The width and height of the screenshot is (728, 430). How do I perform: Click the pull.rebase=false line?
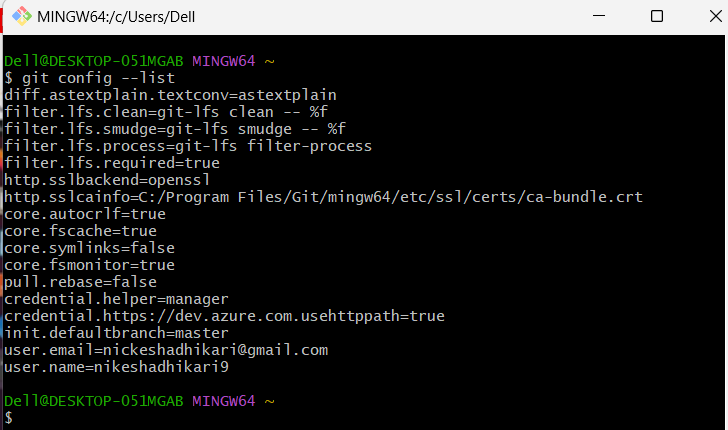[80, 282]
